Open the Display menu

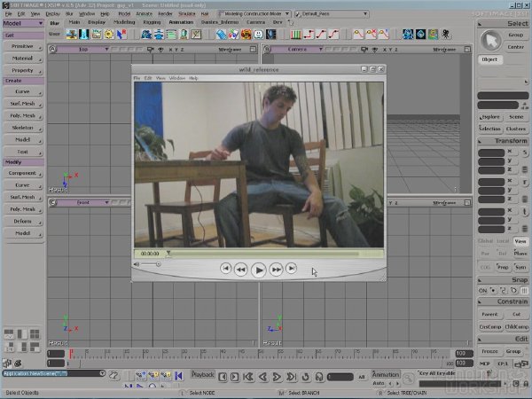tap(52, 14)
